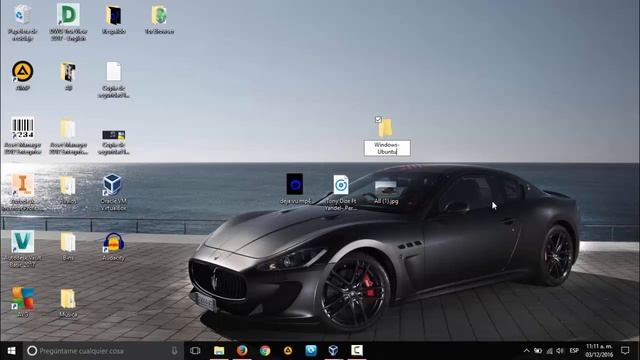Launch the barcode 1234 shortcut
Image resolution: width=640 pixels, height=360 pixels.
tap(22, 129)
